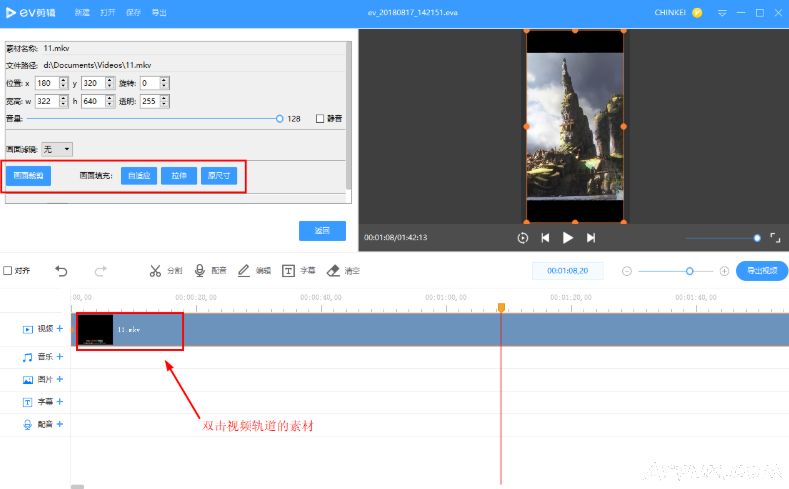Skip to next frame in preview

click(x=591, y=238)
